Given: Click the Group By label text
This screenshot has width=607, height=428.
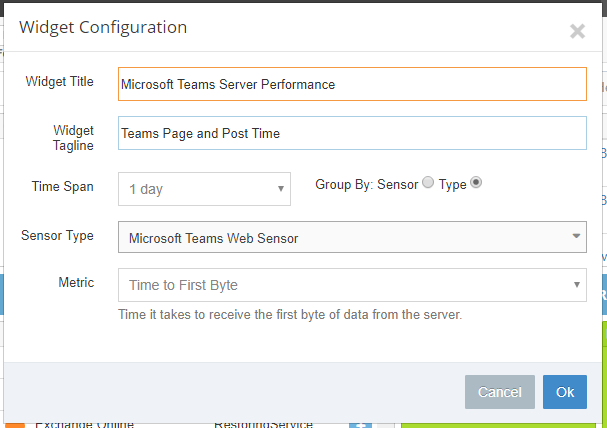Looking at the screenshot, I should pos(344,185).
